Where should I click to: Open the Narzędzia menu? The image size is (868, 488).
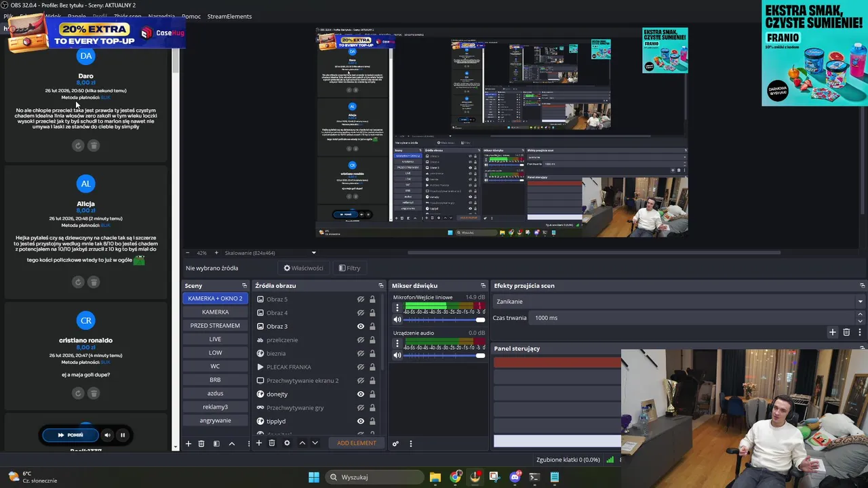click(161, 16)
